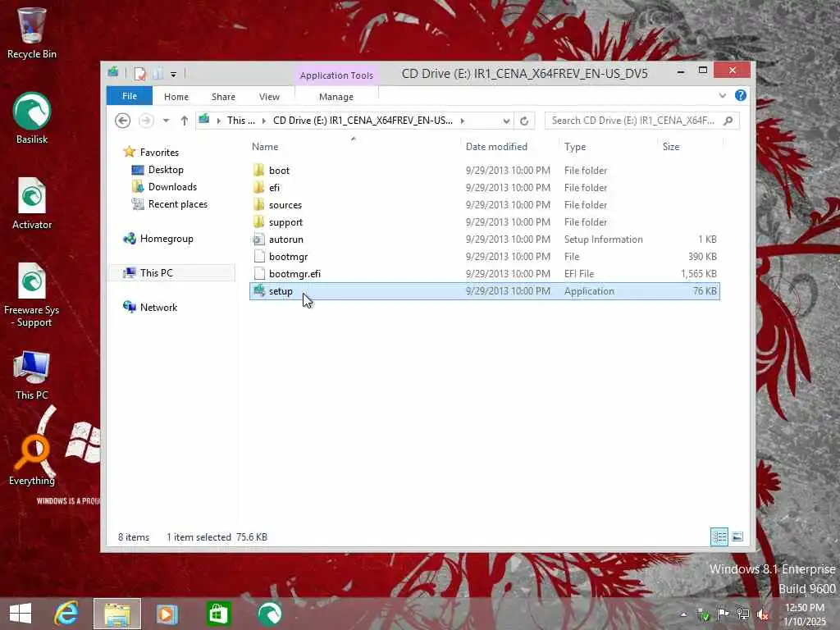
Task: Select the sources folder
Action: pos(484,204)
